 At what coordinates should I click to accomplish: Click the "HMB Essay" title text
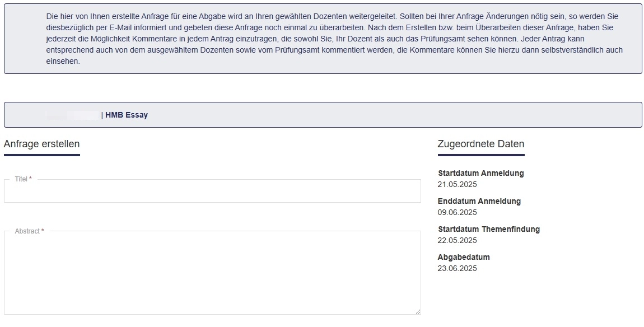[127, 115]
